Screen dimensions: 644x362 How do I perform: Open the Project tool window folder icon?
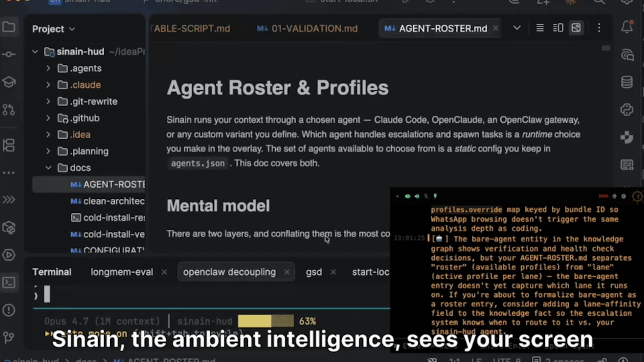pyautogui.click(x=9, y=27)
